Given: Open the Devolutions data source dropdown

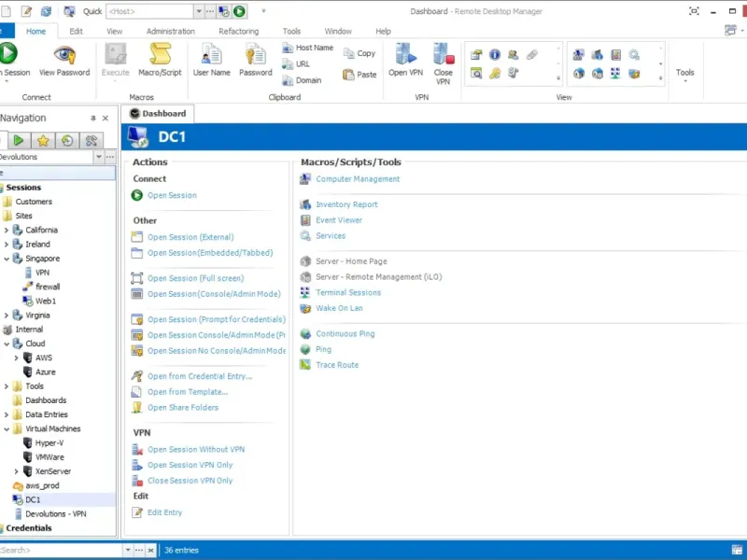Looking at the screenshot, I should (x=99, y=157).
